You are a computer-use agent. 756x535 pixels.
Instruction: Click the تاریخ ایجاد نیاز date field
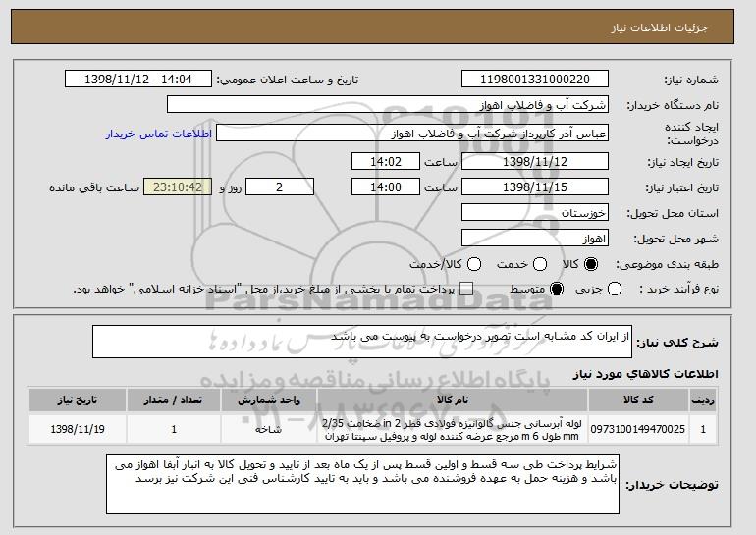click(534, 160)
